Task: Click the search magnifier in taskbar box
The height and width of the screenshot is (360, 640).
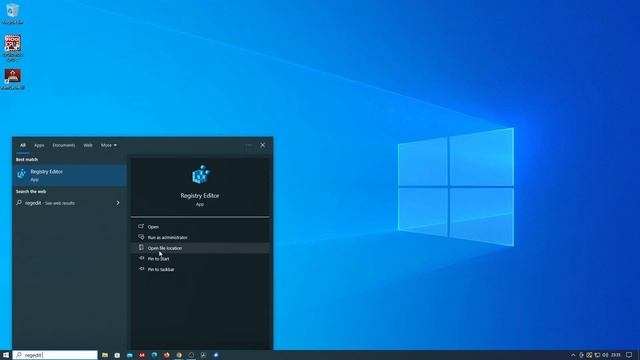Action: tap(19, 355)
